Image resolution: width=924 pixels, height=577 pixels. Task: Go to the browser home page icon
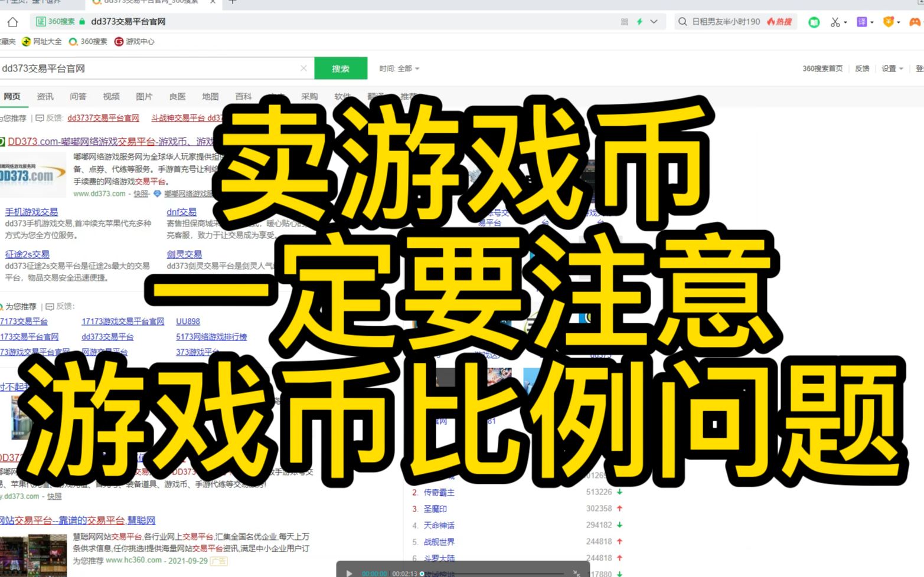12,22
